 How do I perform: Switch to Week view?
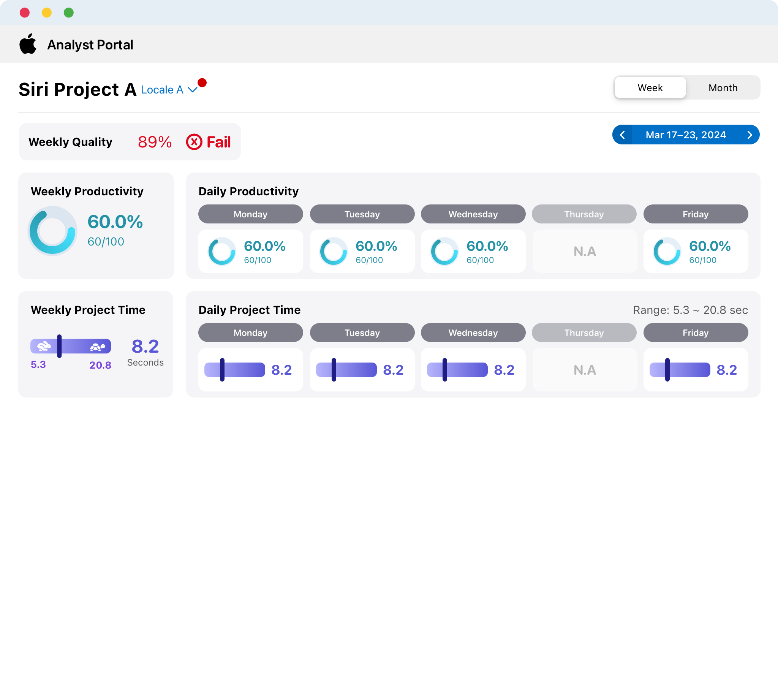tap(650, 88)
